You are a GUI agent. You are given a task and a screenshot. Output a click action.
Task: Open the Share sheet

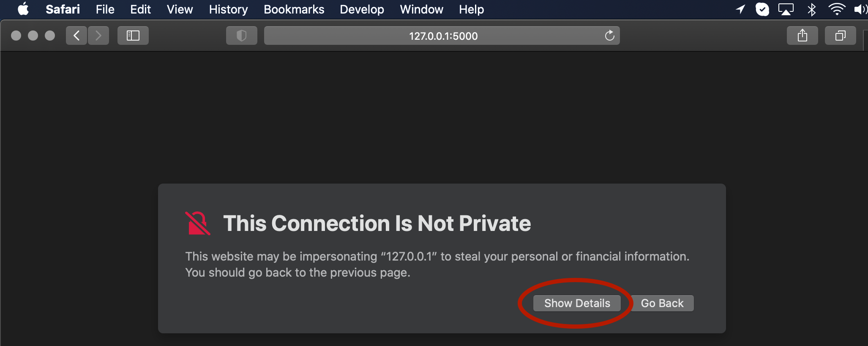click(x=802, y=36)
